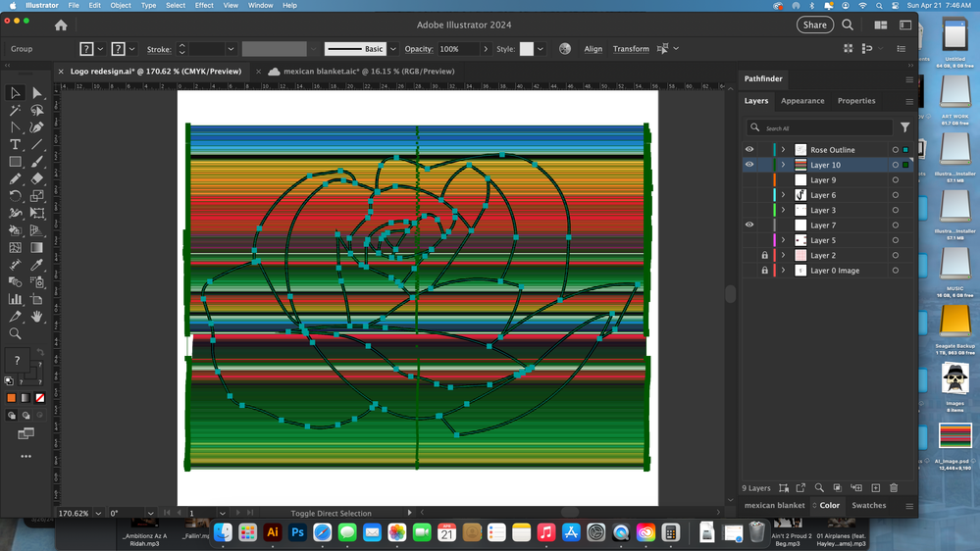Open Search icon next to Share
980x551 pixels.
coord(848,25)
